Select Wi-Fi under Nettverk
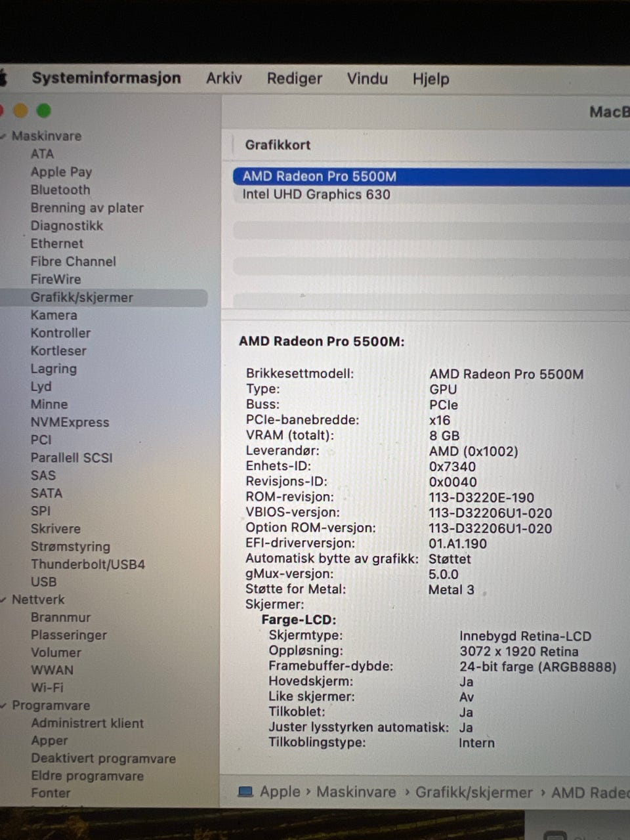The width and height of the screenshot is (630, 840). click(x=47, y=688)
